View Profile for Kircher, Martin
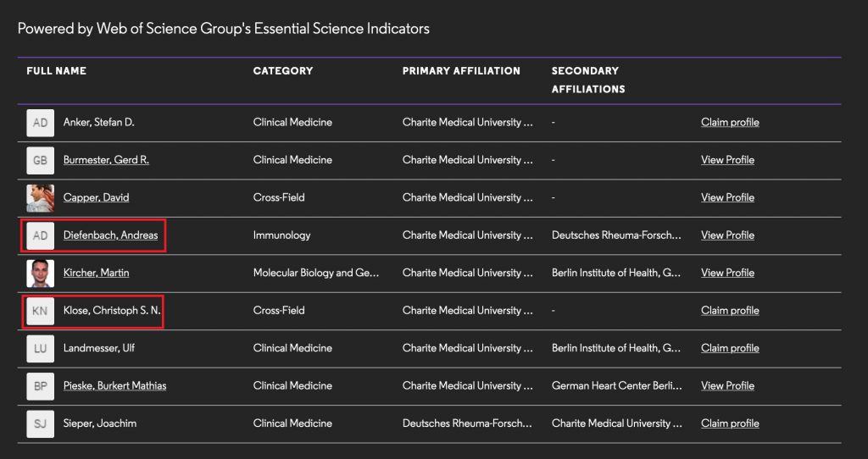Screen dimensions: 868x459 tap(727, 273)
